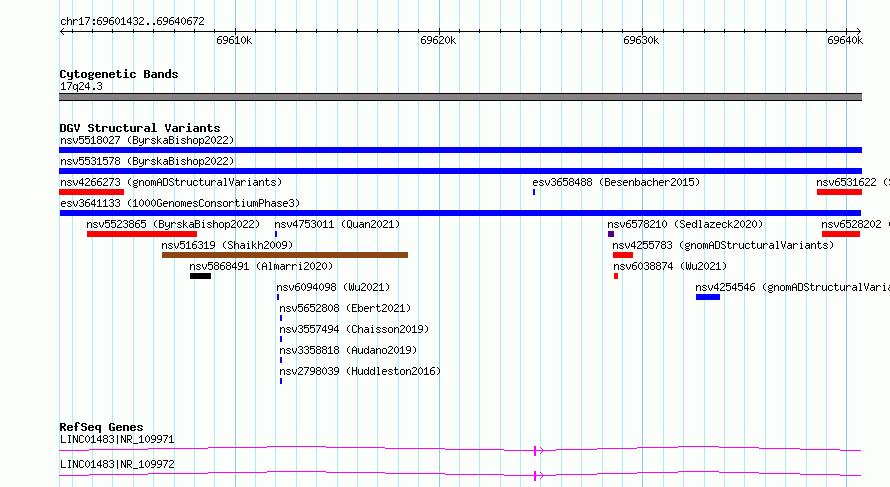Open nsv5652808 (Ebert2021) label

[345, 308]
